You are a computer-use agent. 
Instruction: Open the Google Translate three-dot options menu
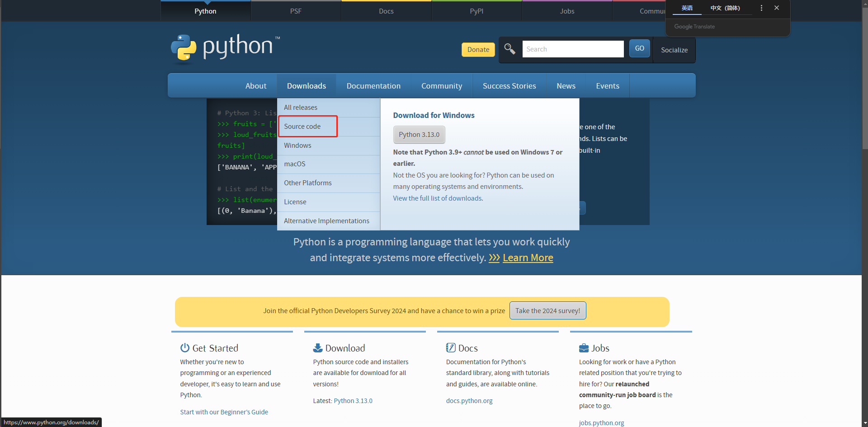(x=761, y=8)
